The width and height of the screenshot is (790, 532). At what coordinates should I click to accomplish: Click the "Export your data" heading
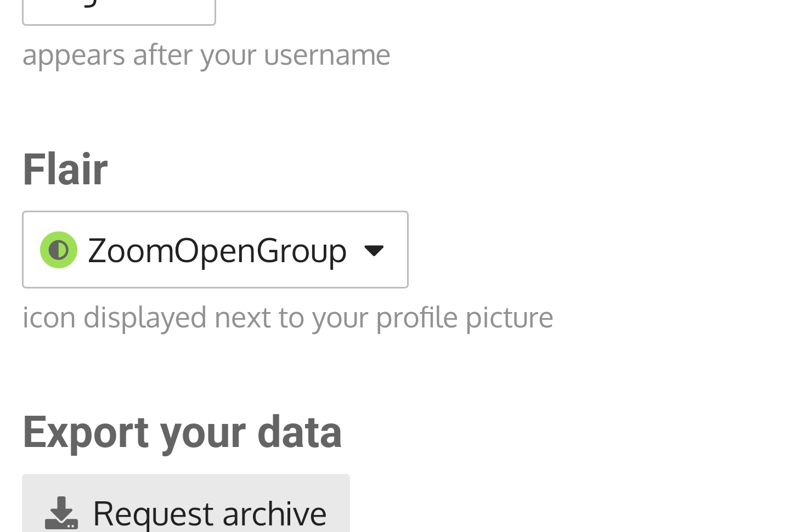182,432
